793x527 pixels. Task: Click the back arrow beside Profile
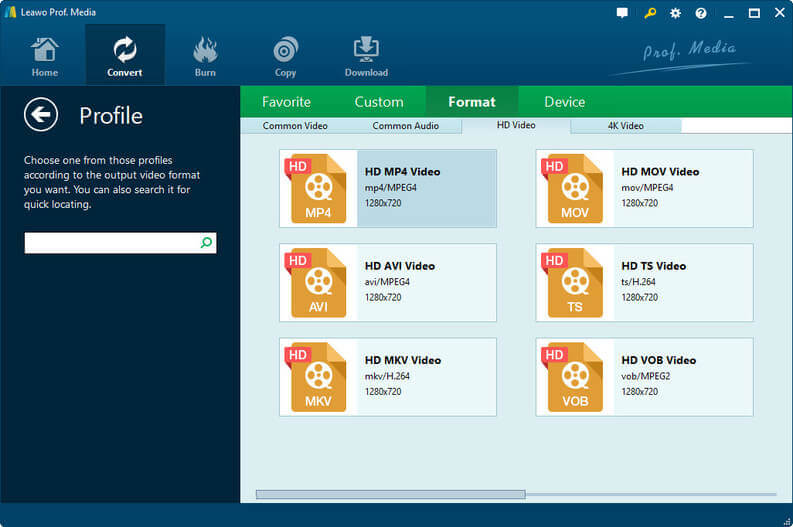(x=41, y=114)
